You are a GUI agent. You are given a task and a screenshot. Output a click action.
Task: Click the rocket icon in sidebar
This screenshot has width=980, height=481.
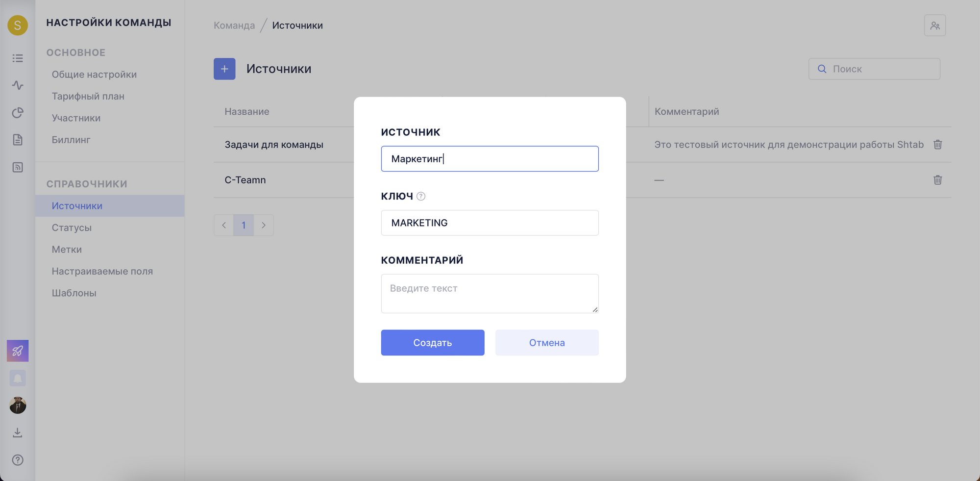tap(18, 351)
